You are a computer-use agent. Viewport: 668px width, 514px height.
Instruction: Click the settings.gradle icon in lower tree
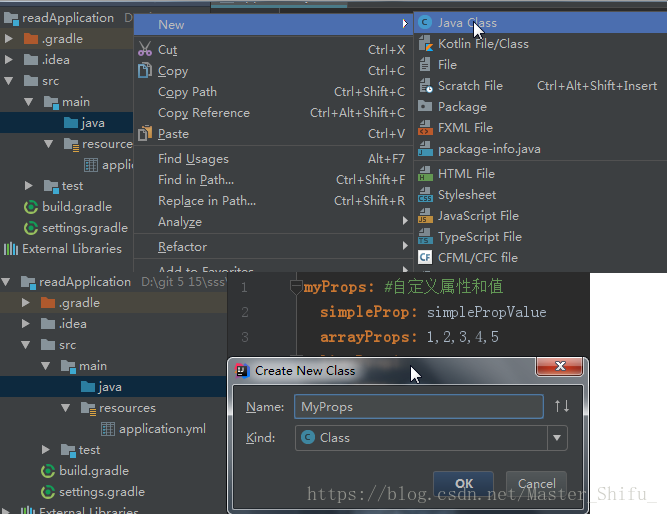coord(48,492)
